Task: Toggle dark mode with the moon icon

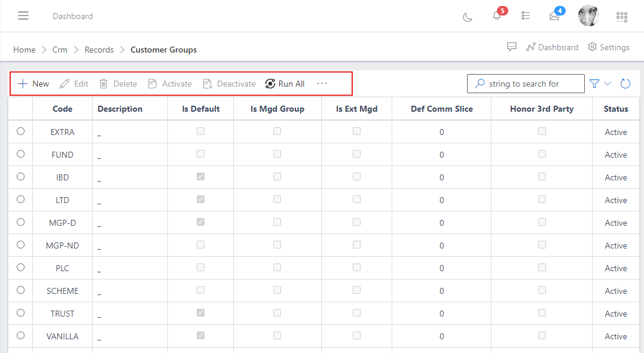Action: click(x=467, y=16)
